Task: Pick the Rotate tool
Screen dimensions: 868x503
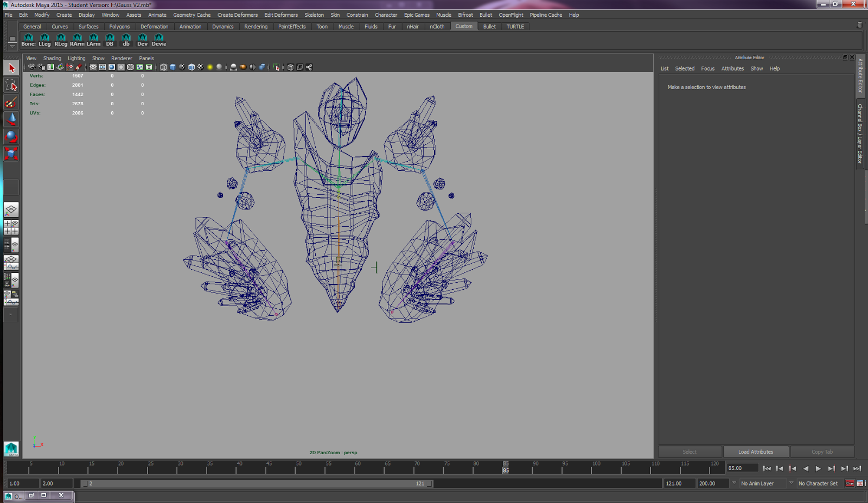Action: pos(11,136)
